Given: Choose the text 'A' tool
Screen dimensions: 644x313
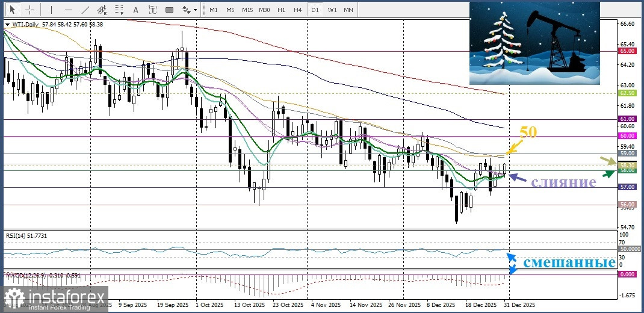Looking at the screenshot, I should [135, 10].
